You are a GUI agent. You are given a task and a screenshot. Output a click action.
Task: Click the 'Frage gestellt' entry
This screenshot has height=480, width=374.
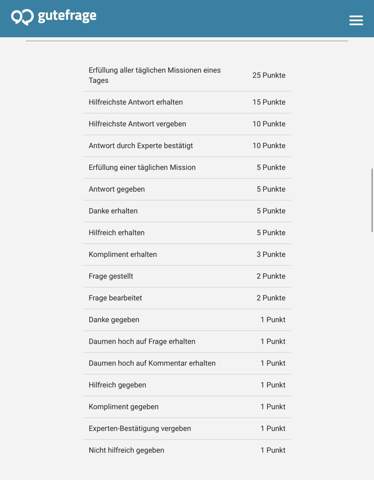click(187, 276)
